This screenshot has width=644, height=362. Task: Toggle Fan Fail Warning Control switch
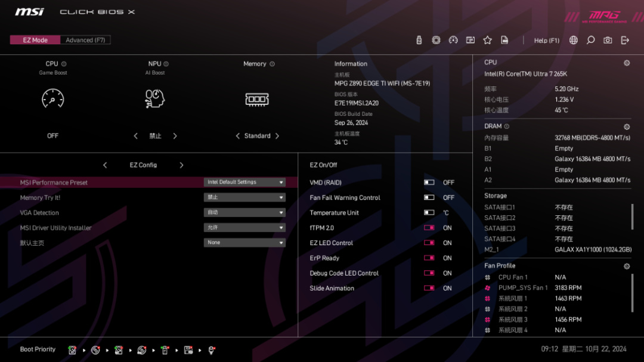click(429, 197)
